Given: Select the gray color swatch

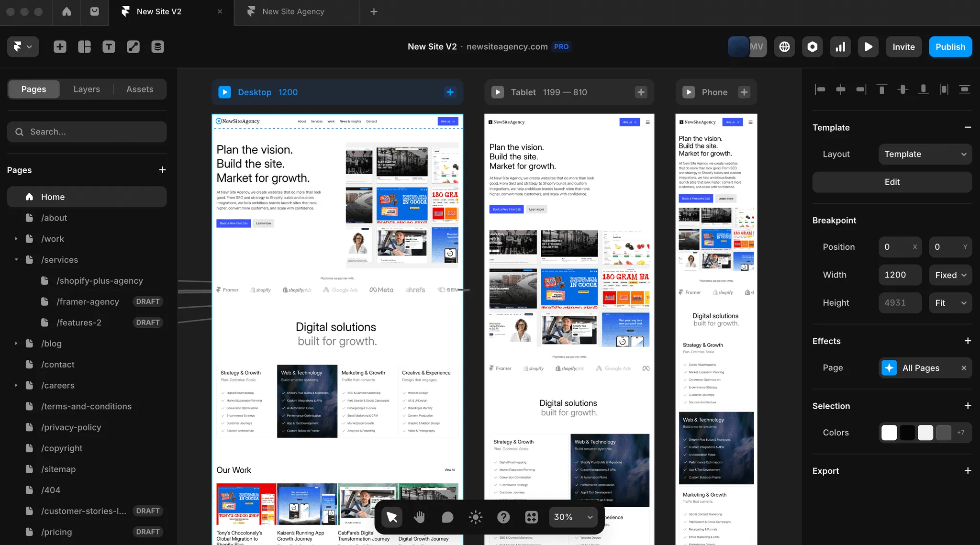Looking at the screenshot, I should [x=944, y=433].
